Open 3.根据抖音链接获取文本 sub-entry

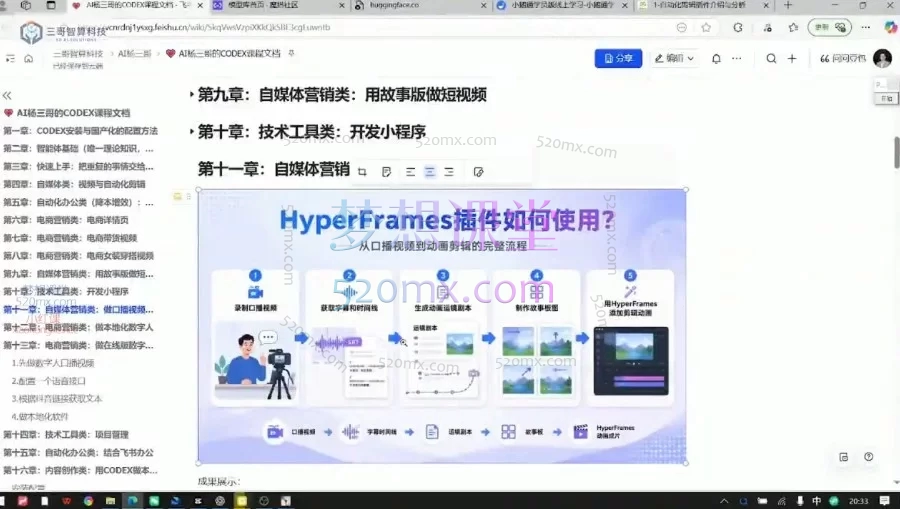point(57,398)
